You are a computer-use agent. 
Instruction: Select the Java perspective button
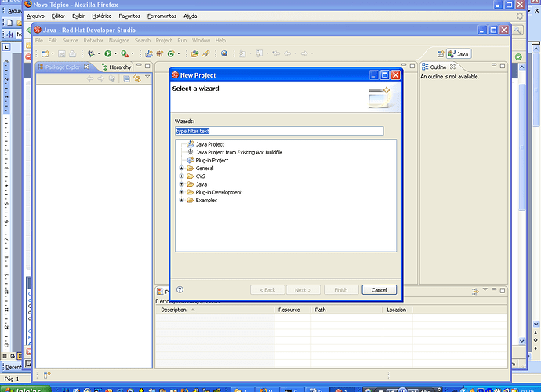coord(459,54)
